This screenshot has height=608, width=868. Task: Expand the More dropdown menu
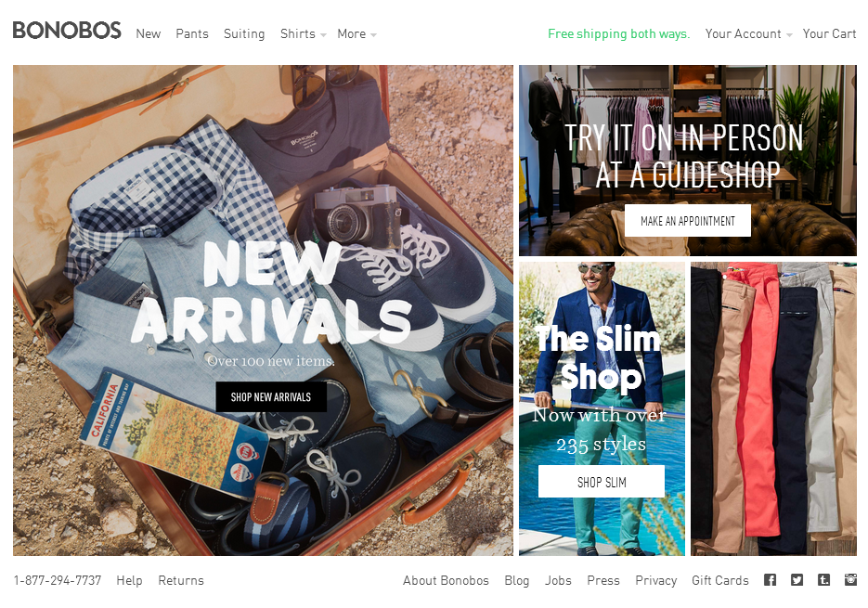coord(357,33)
